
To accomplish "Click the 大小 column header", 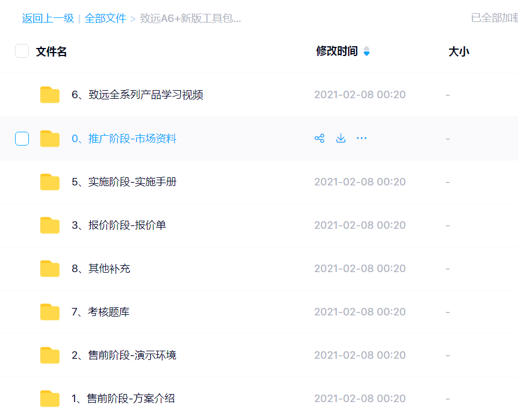I will coord(458,51).
